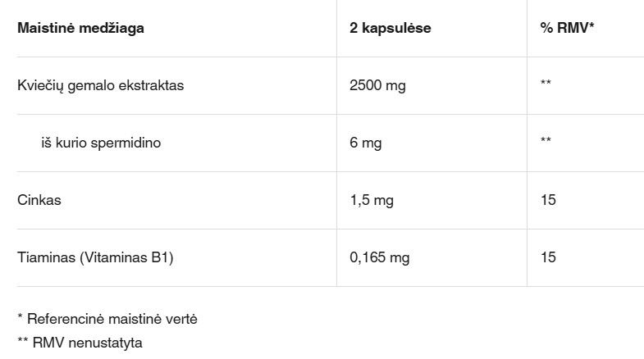The image size is (644, 359).
Task: Click the '15' RMV value for Tiaminas
Action: [548, 257]
